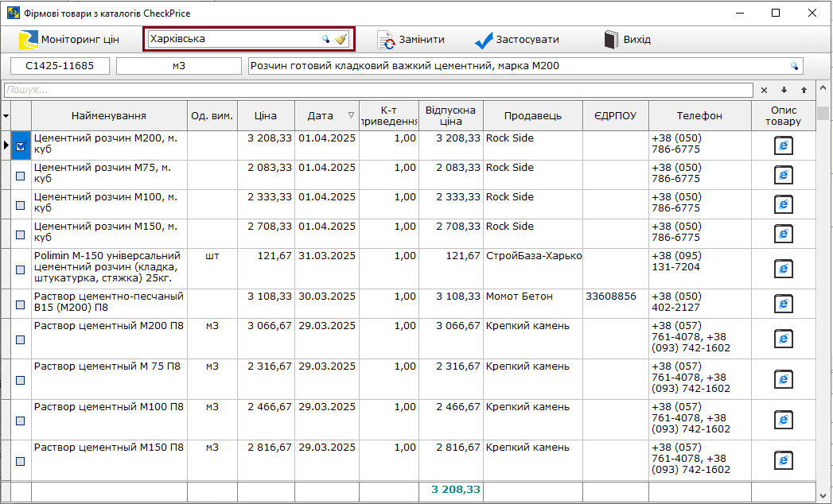The width and height of the screenshot is (833, 504).
Task: Select the Момот Бетон seller cell
Action: (533, 304)
